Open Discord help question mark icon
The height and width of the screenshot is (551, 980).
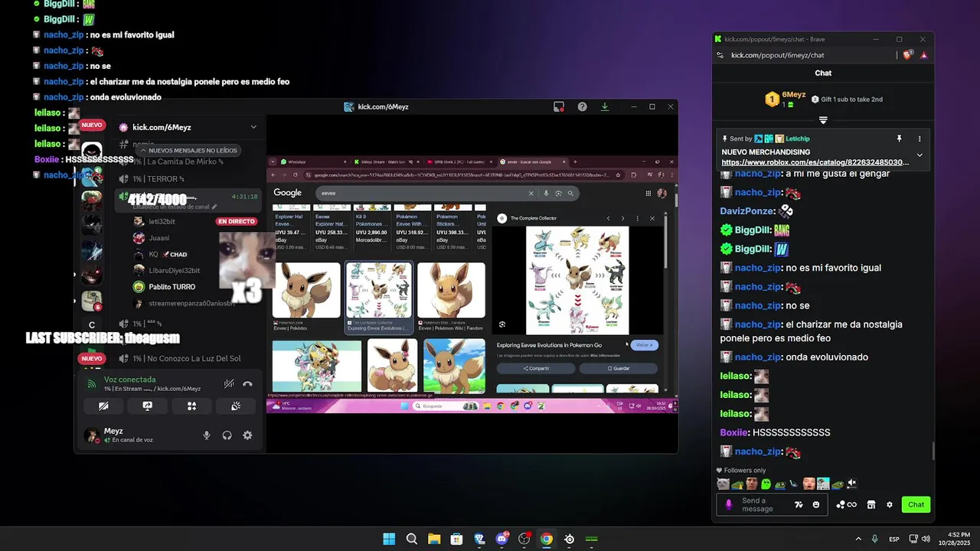coord(582,106)
